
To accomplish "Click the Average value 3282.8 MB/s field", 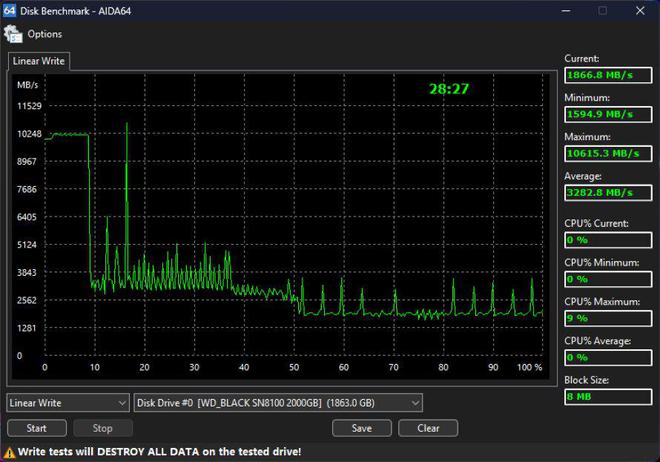I will [608, 193].
